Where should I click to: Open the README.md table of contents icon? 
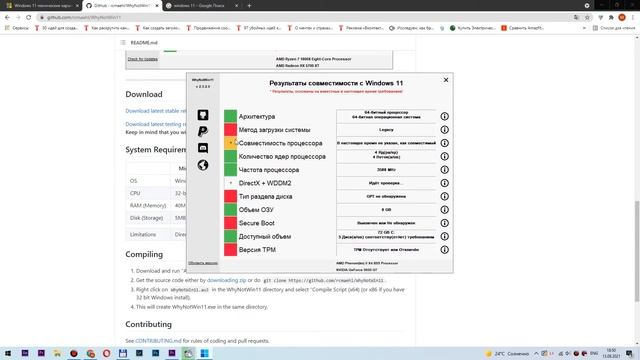point(123,42)
